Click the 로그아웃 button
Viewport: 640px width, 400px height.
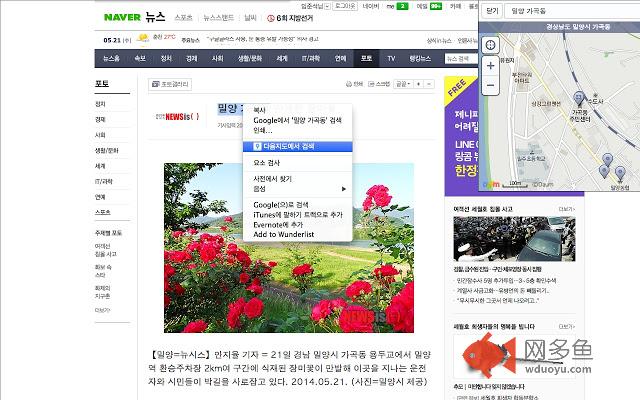(x=345, y=6)
